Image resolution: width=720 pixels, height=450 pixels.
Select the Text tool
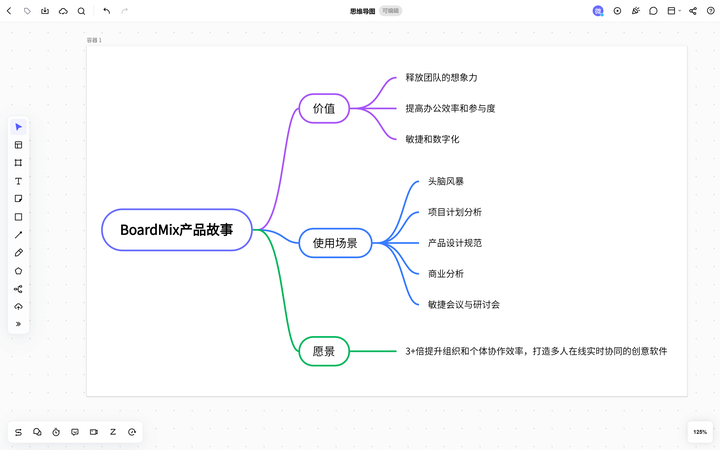[x=18, y=181]
